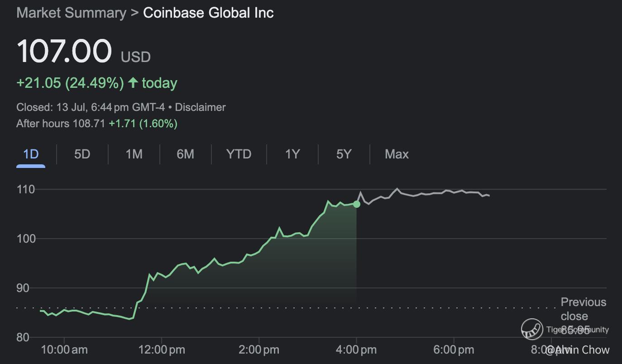
Task: View the 5Y price history tab
Action: [x=344, y=154]
